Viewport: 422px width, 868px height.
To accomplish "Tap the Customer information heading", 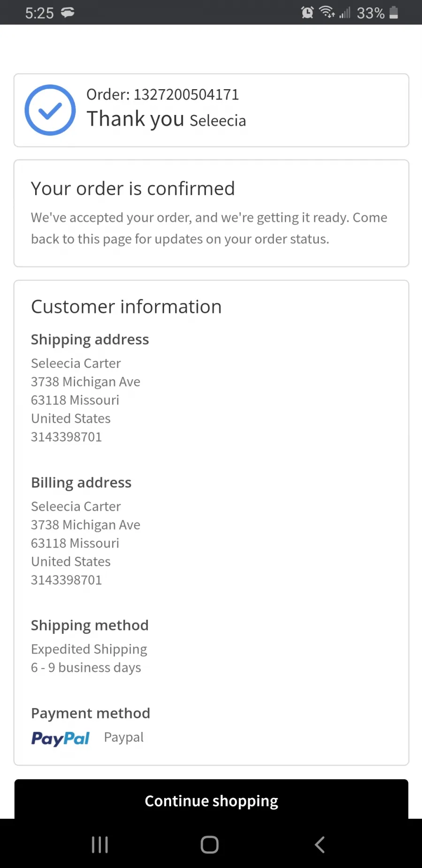I will (x=126, y=307).
